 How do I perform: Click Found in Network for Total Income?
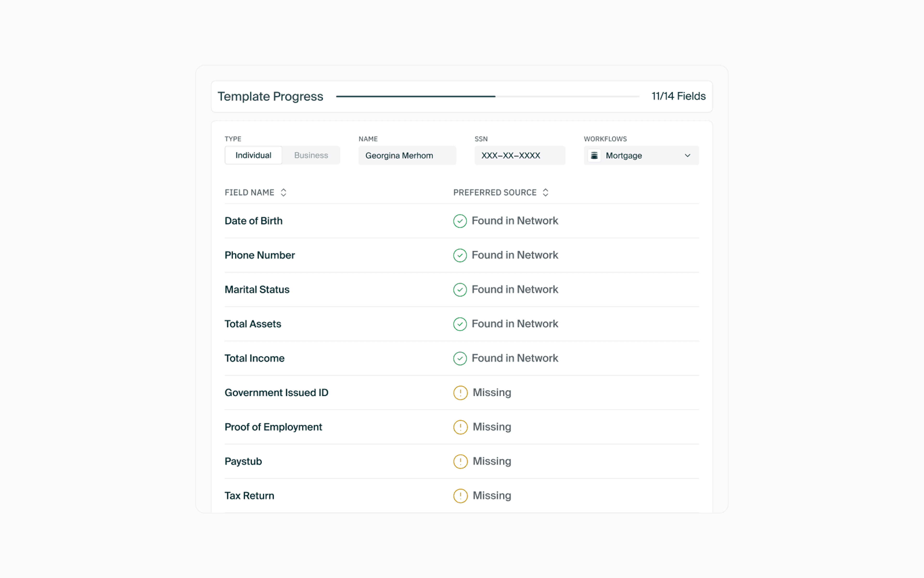point(515,358)
